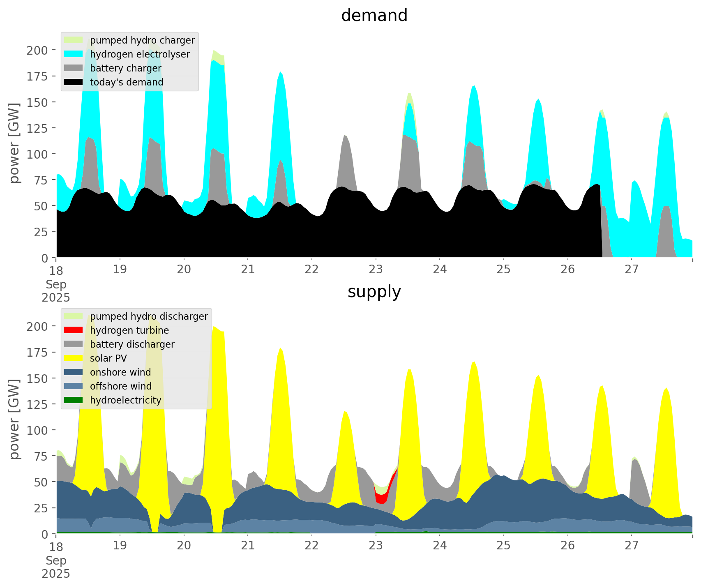Image resolution: width=701 pixels, height=588 pixels.
Task: Click the yellow solar PV legend swatch
Action: (74, 358)
